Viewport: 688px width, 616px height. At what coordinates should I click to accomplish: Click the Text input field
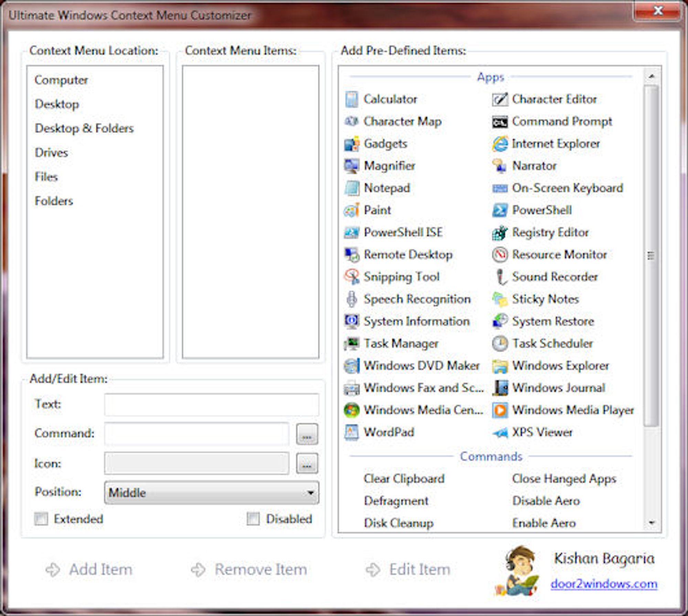(x=212, y=405)
